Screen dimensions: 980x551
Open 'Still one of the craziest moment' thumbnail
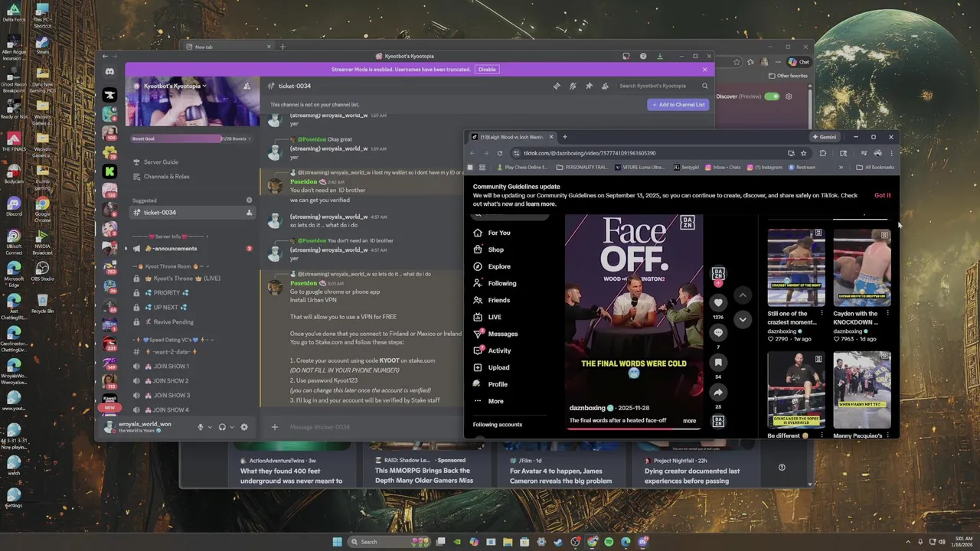(x=796, y=268)
